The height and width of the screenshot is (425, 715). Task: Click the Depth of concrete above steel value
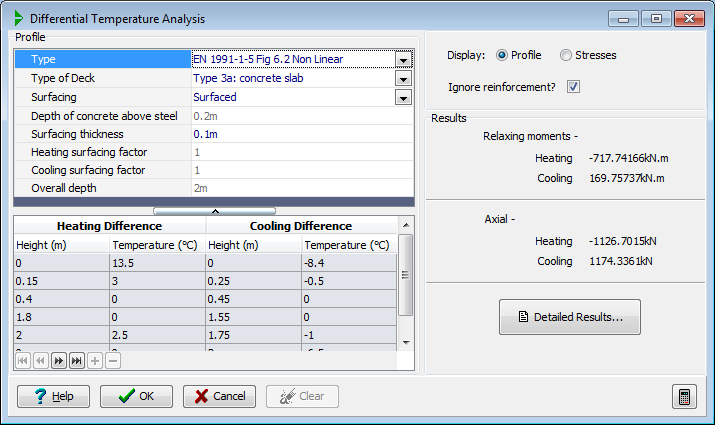302,116
